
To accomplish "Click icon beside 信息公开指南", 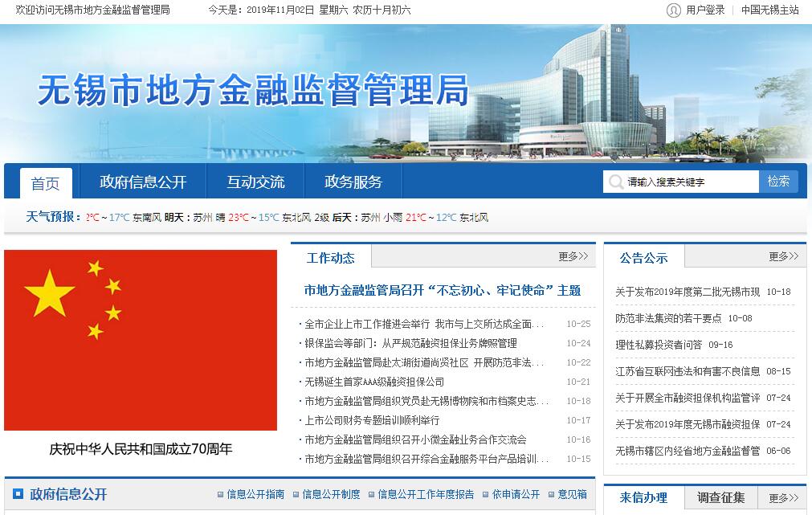I will [x=221, y=495].
